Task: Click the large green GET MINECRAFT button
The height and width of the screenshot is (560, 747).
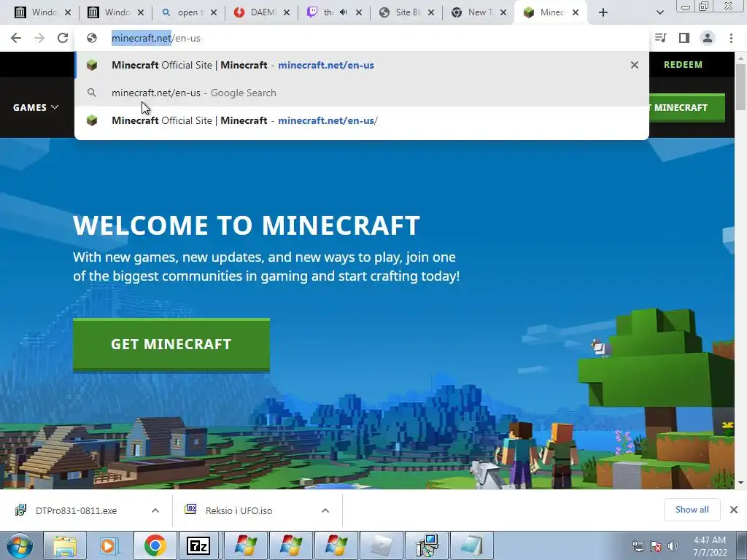Action: (x=171, y=344)
